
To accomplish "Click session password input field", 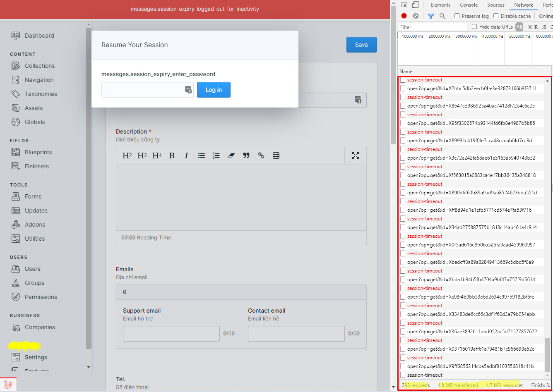I will (x=147, y=90).
